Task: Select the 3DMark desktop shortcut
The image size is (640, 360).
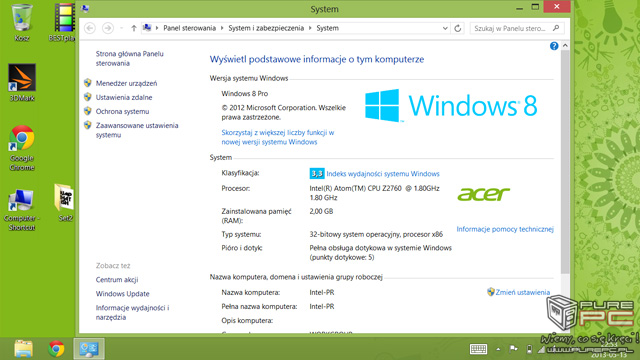Action: tap(22, 83)
